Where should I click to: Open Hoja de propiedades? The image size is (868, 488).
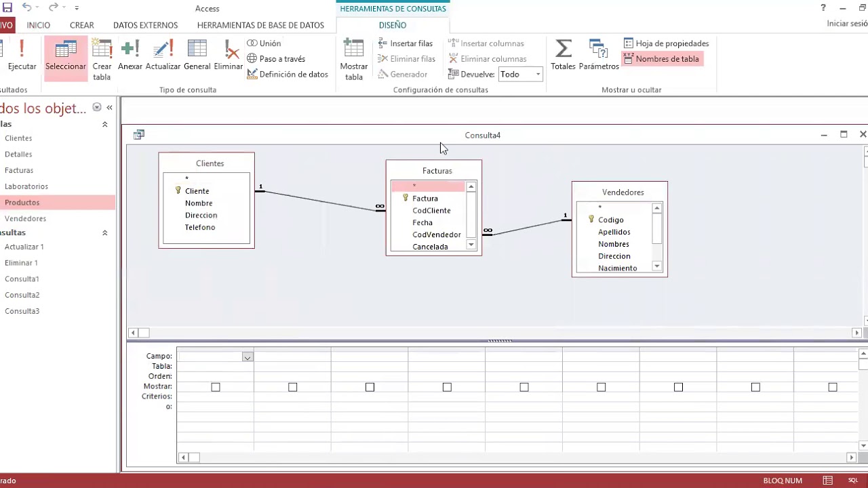click(666, 43)
